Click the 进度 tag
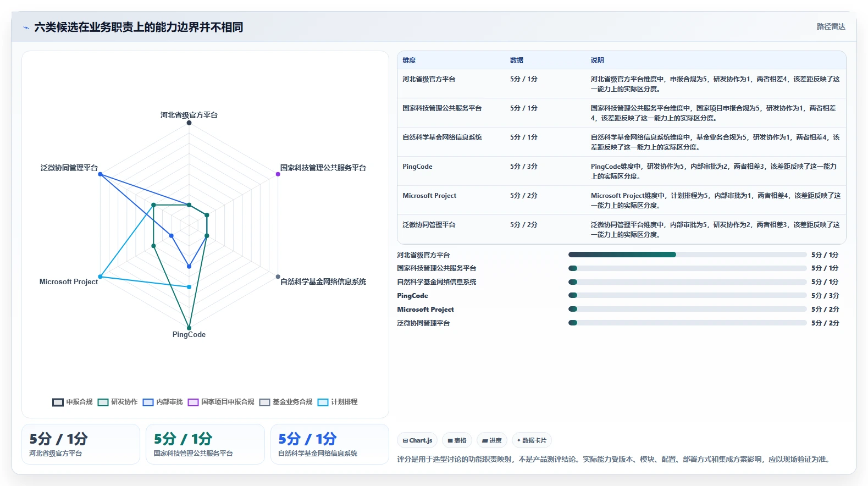 [x=491, y=440]
